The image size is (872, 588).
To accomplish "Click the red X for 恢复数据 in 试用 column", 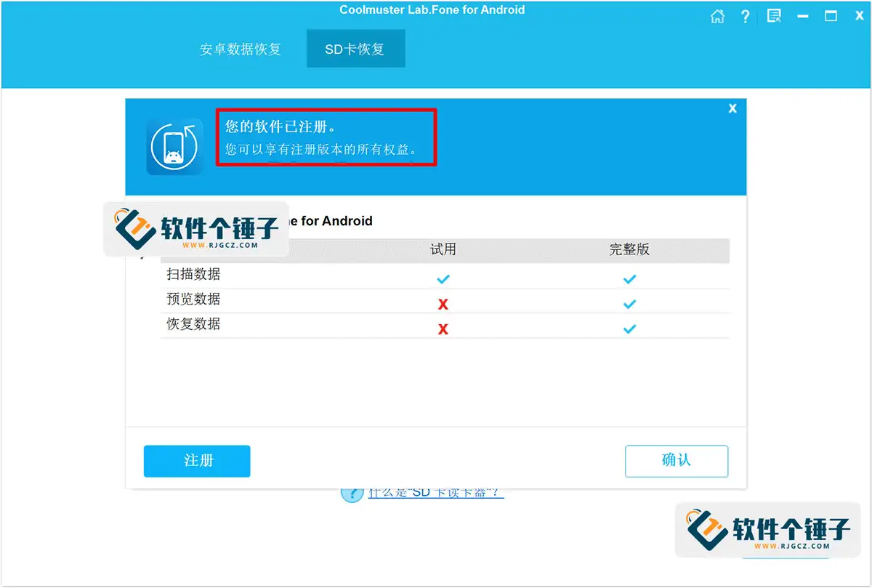I will click(x=443, y=329).
